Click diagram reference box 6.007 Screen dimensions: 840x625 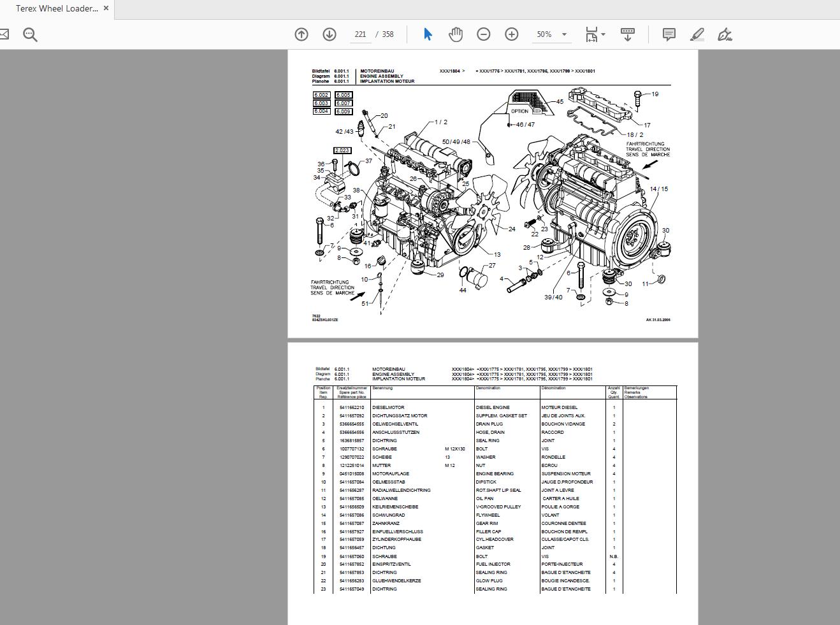(344, 103)
